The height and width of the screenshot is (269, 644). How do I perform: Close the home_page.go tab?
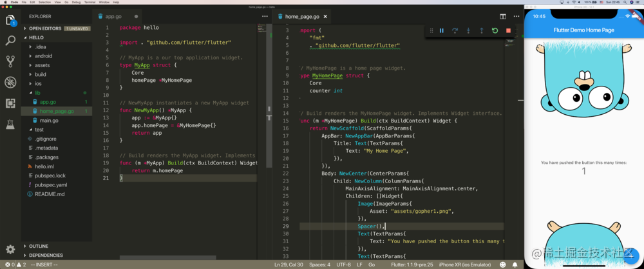325,17
